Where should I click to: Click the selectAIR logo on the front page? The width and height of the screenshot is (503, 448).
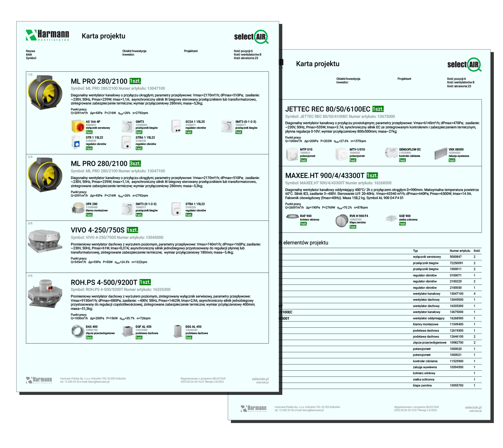pyautogui.click(x=251, y=37)
